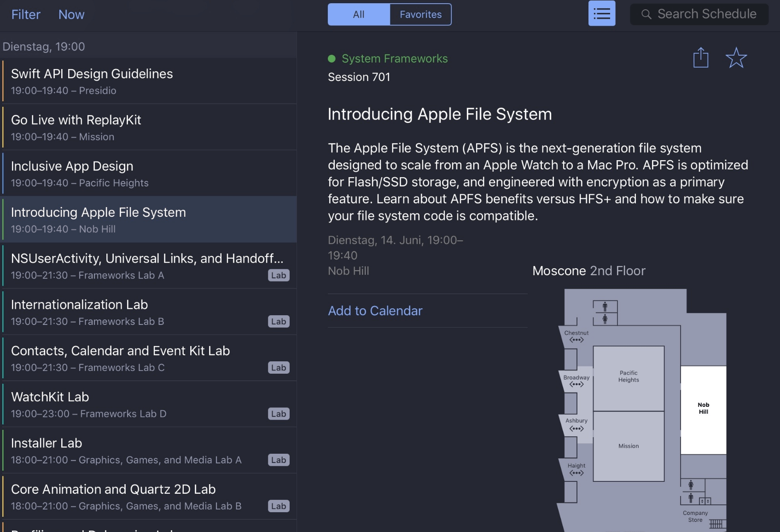
Task: Open the NSUserActivity and Handoff lab entry
Action: [138, 266]
